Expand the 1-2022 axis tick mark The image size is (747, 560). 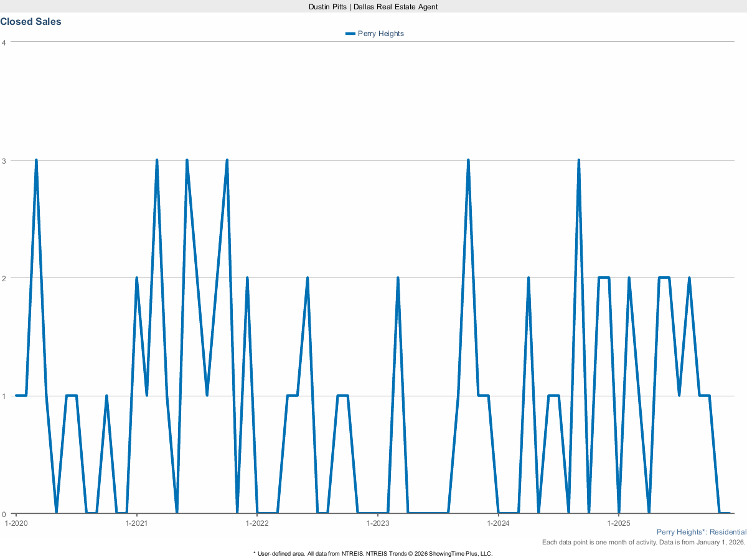(258, 516)
